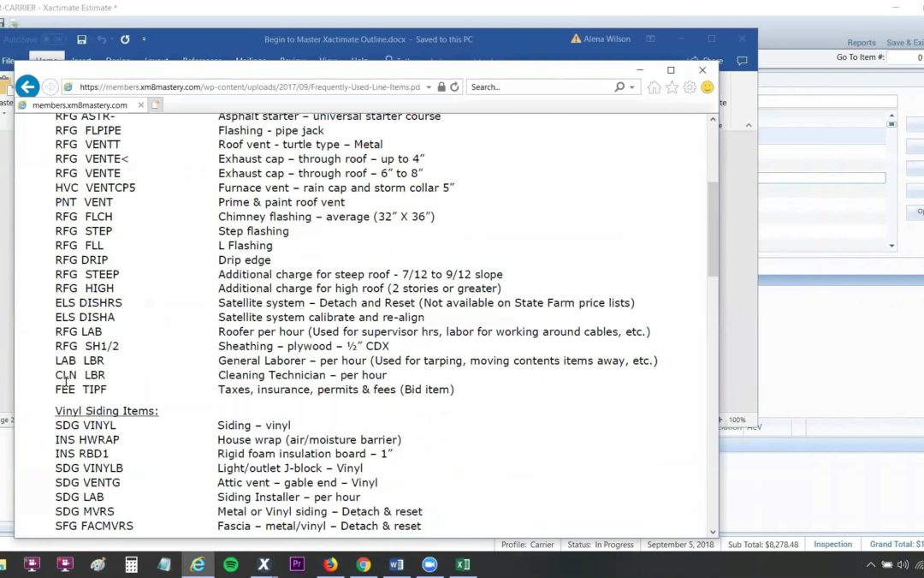
Task: Launch Firefox from the taskbar
Action: click(331, 564)
